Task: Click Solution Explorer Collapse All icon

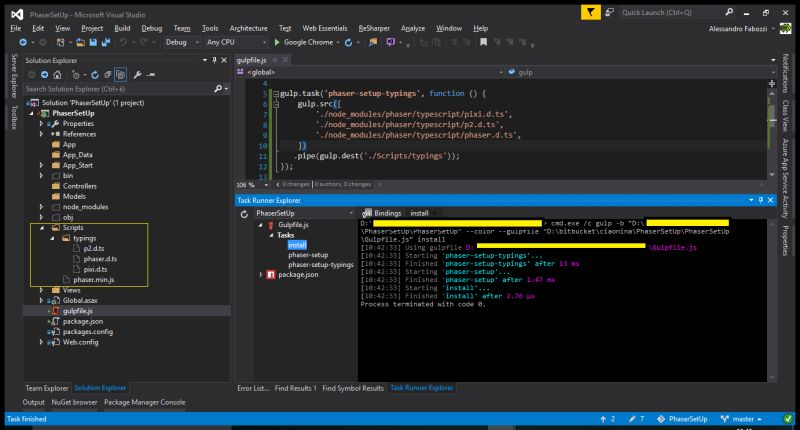Action: click(108, 75)
